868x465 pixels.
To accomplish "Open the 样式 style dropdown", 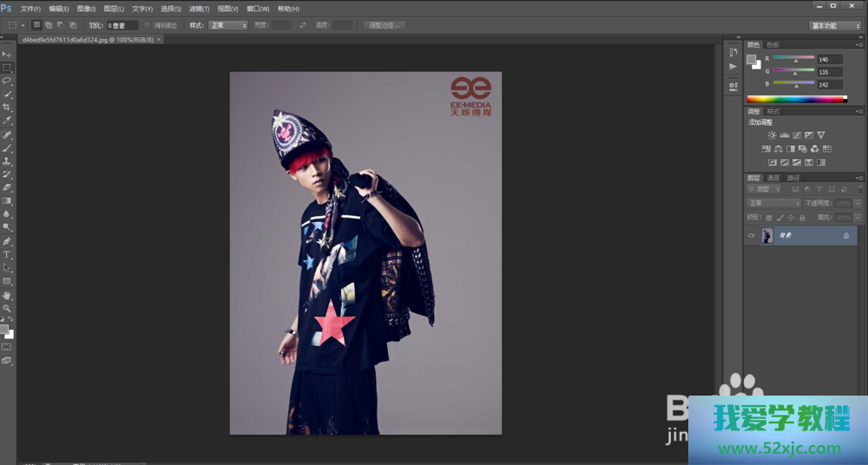I will (x=229, y=26).
